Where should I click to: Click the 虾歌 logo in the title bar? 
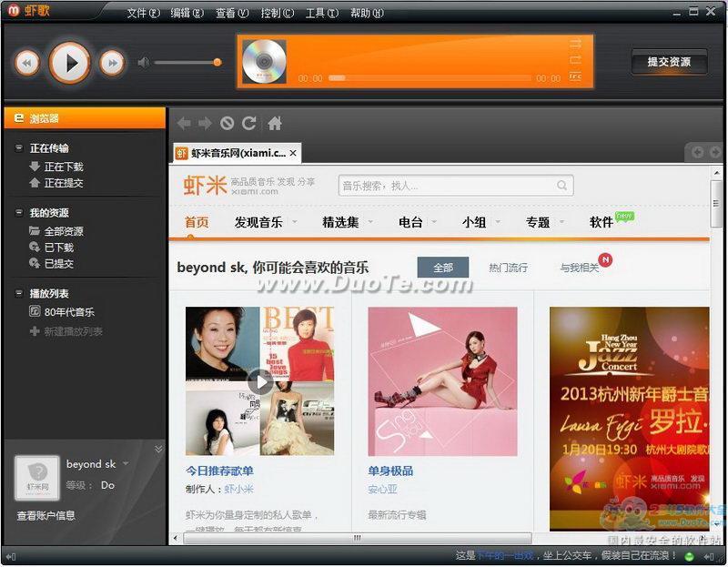point(29,10)
